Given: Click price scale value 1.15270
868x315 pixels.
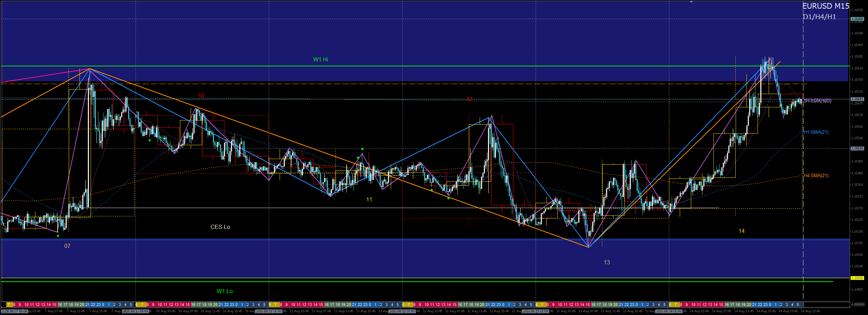Looking at the screenshot, I should tap(857, 208).
